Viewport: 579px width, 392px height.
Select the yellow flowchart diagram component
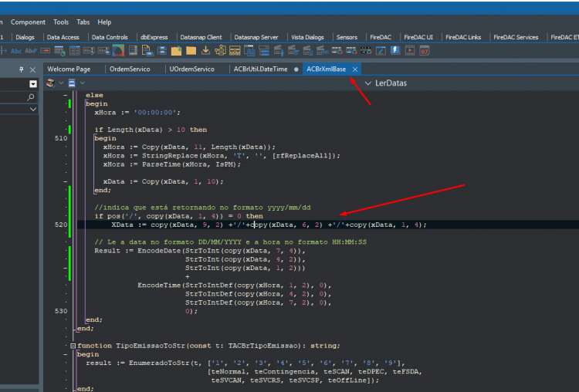click(x=220, y=51)
